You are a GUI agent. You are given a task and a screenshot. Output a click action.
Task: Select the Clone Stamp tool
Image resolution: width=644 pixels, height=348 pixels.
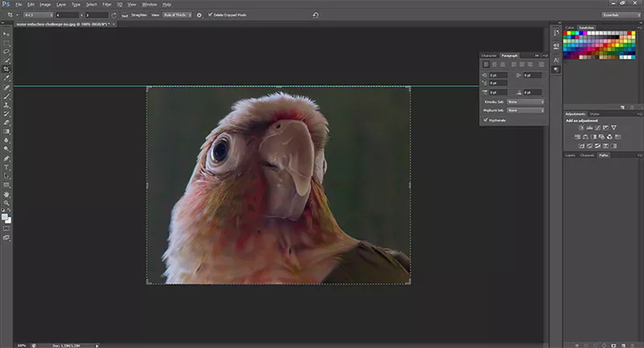click(6, 104)
